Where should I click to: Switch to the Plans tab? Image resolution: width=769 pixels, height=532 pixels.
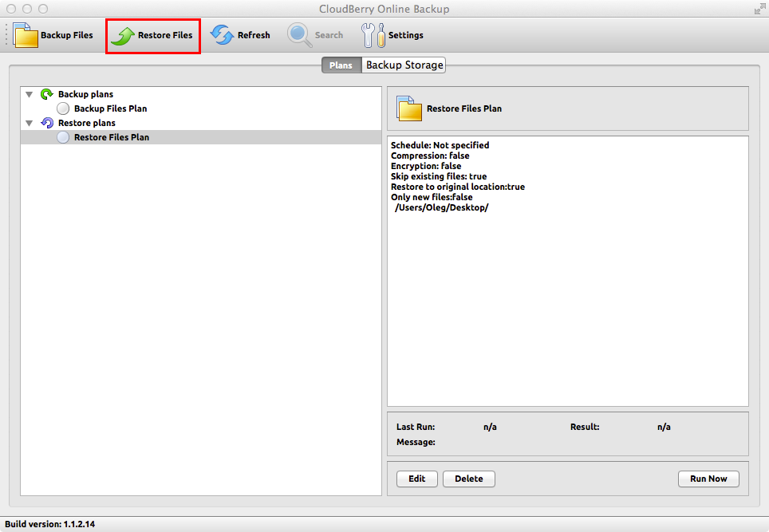(x=341, y=65)
